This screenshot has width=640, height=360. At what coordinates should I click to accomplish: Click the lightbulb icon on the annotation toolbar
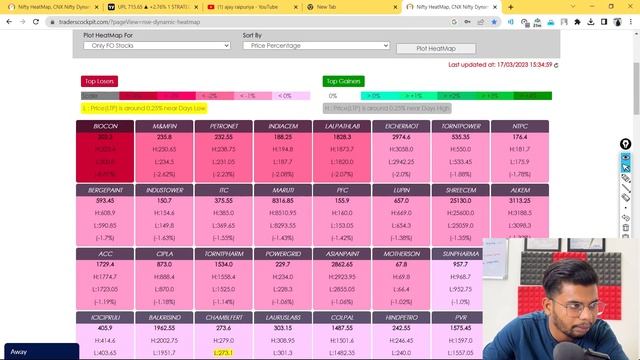625,144
